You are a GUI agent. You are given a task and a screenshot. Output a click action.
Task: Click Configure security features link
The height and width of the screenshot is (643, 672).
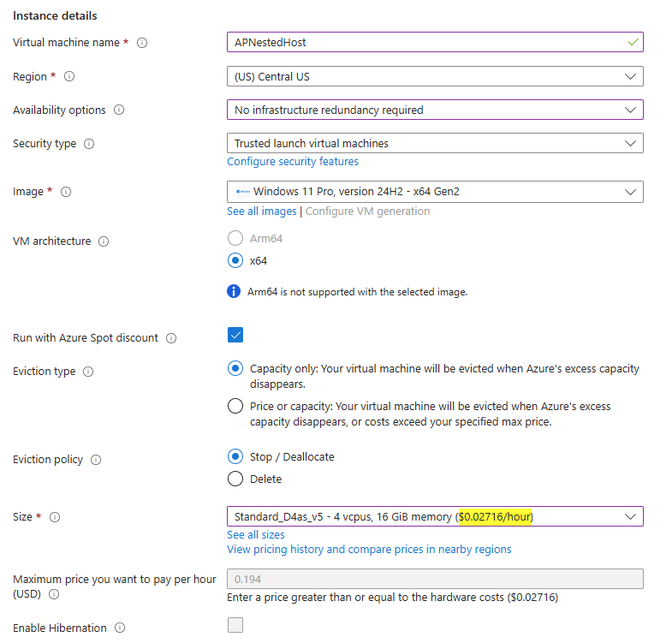click(x=293, y=161)
